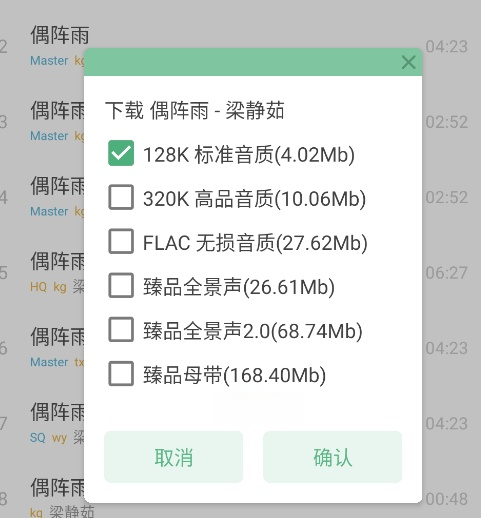Uncheck the 128K 标准音质 checkbox
This screenshot has height=518, width=481.
tap(121, 153)
